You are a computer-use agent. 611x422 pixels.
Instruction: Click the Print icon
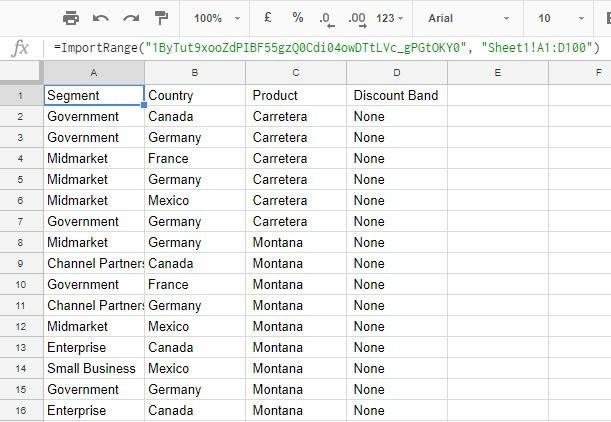70,18
